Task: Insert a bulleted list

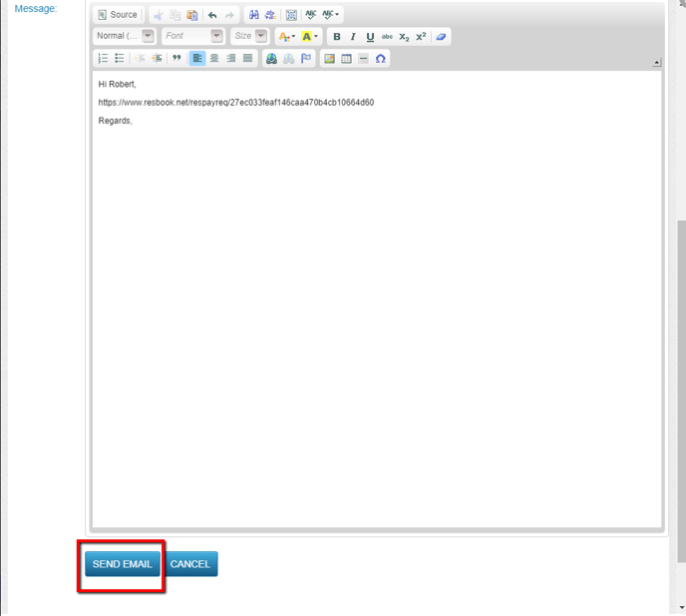Action: [x=120, y=59]
